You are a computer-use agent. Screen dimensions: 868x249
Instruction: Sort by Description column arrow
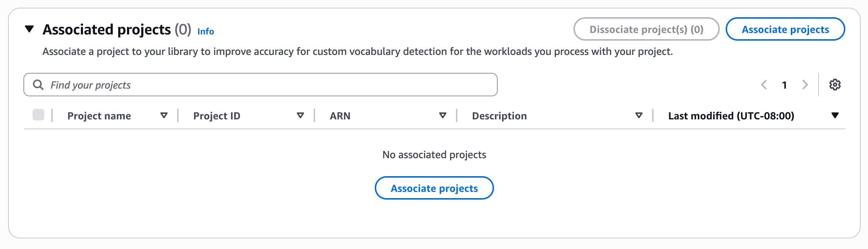point(639,116)
